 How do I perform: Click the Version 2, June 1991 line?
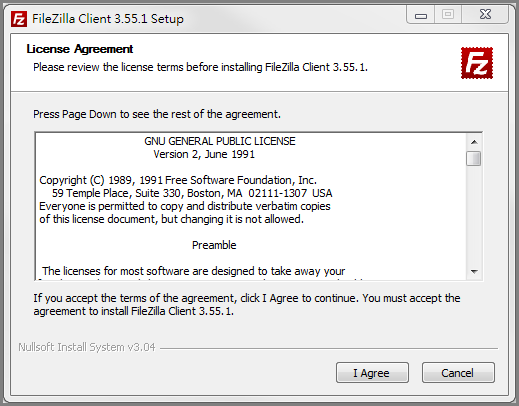pos(204,154)
